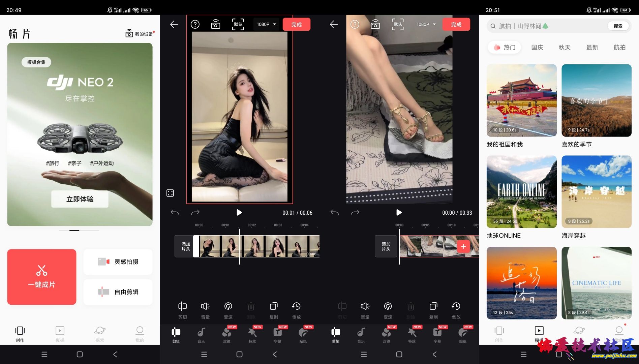Select 剪切 split tool in the 00:06 editor
This screenshot has width=639, height=364.
[182, 310]
